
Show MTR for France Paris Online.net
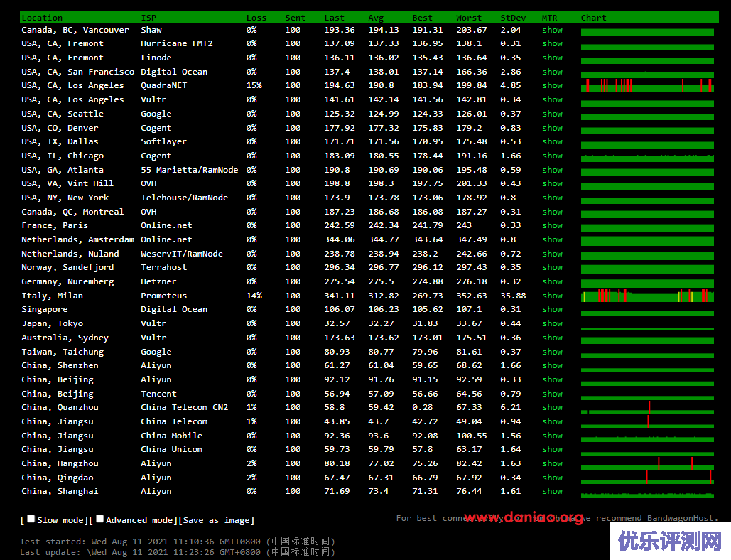(553, 225)
